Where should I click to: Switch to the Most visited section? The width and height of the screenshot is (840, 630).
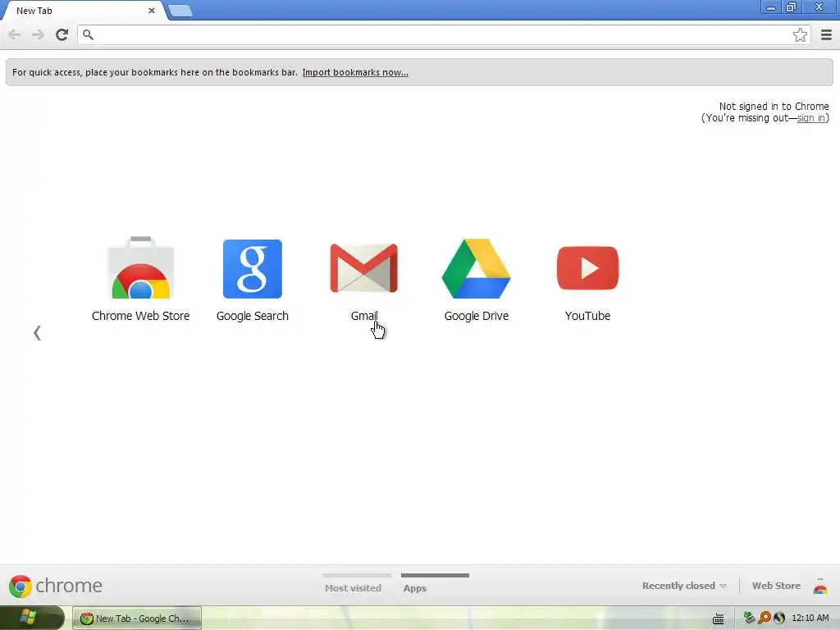(x=353, y=587)
